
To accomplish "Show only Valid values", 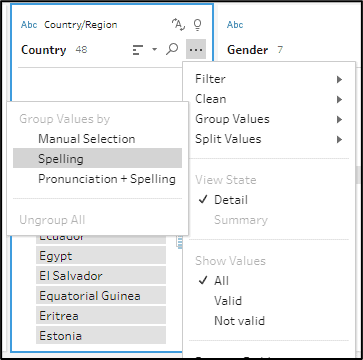I will click(x=269, y=301).
